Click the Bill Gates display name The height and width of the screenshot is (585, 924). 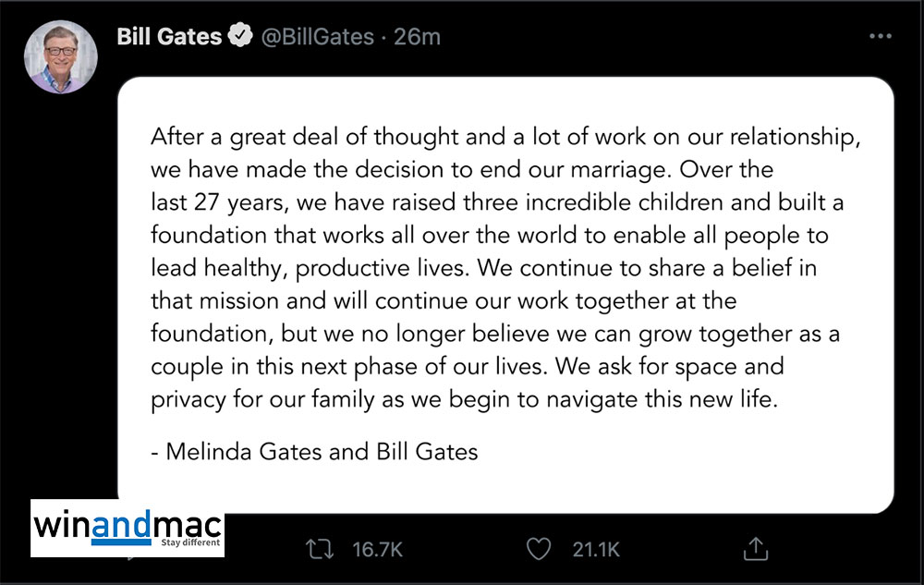(169, 37)
